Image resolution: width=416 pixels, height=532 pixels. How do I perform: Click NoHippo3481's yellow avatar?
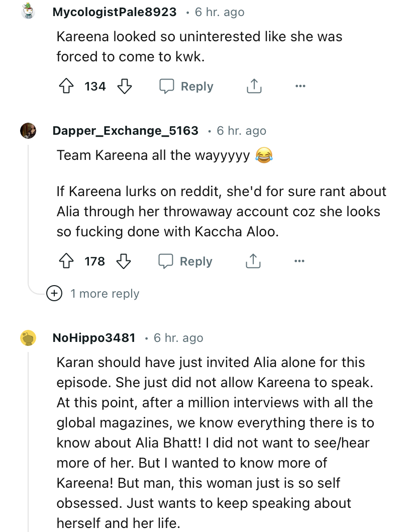28,338
